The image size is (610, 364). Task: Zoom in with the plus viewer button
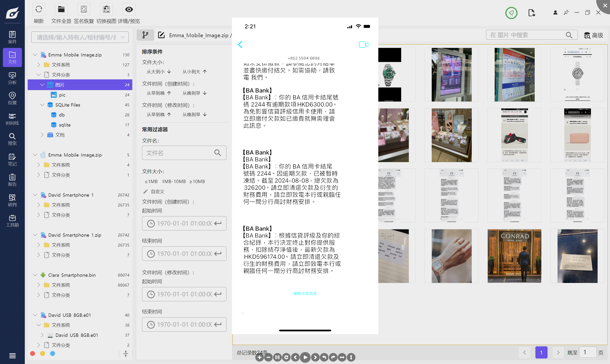click(x=260, y=357)
